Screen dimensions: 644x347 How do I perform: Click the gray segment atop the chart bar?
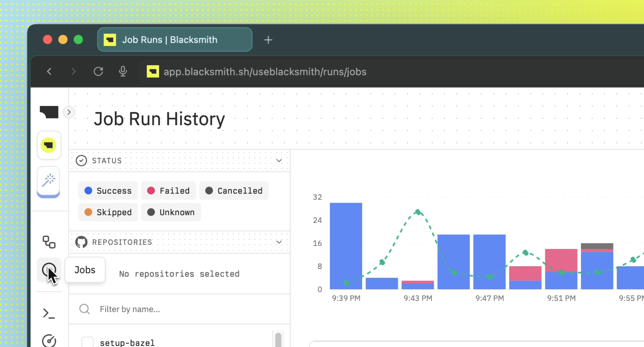[597, 246]
